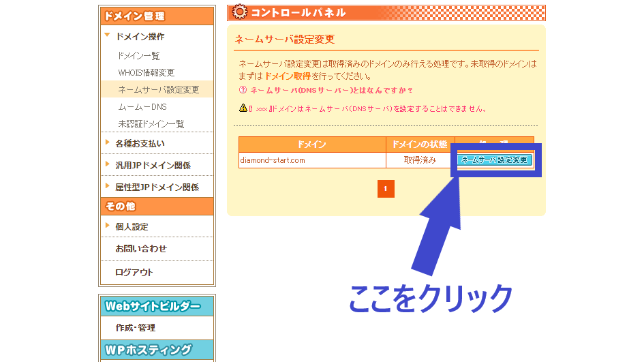
Task: Open WHOIS情報変更 menu item
Action: click(147, 73)
